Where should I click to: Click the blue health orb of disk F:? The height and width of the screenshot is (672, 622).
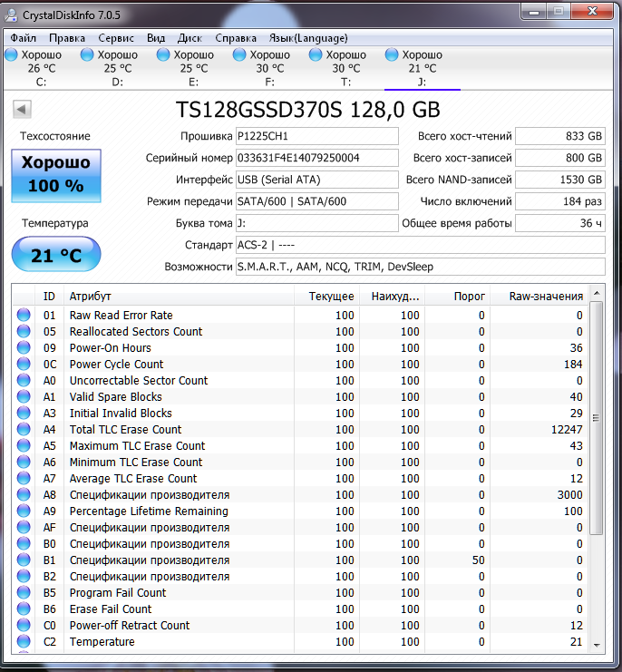[x=239, y=54]
